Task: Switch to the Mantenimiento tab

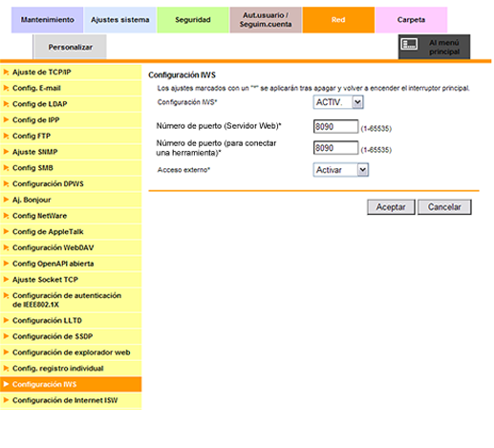Action: coord(48,20)
